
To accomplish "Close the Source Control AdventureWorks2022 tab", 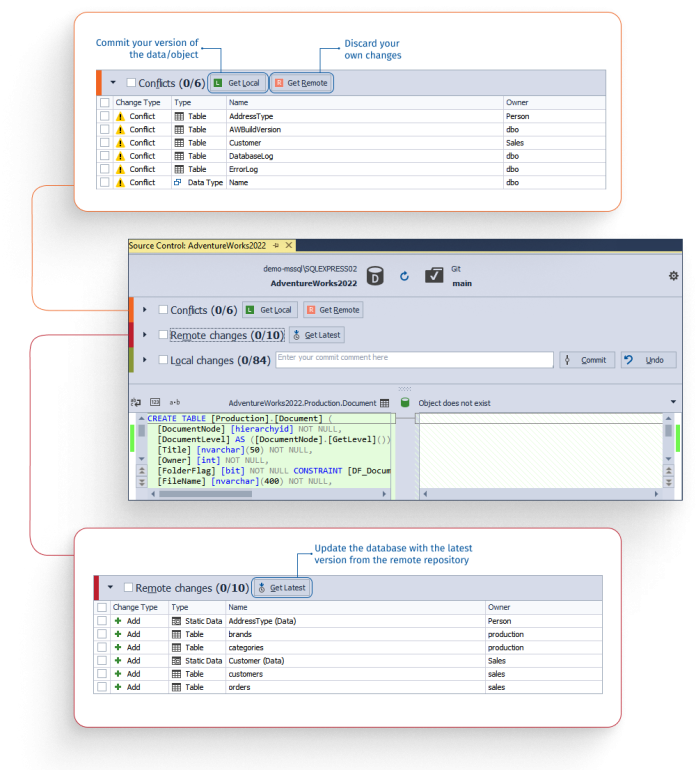I will [289, 245].
